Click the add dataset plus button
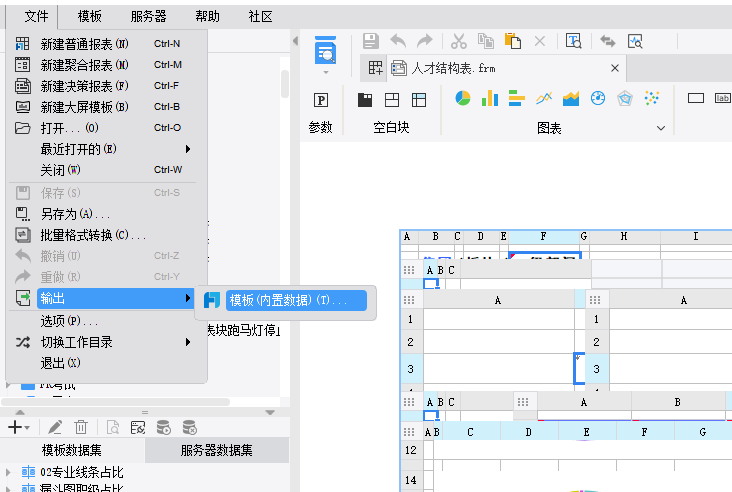Viewport: 732px width, 492px height. 18,427
